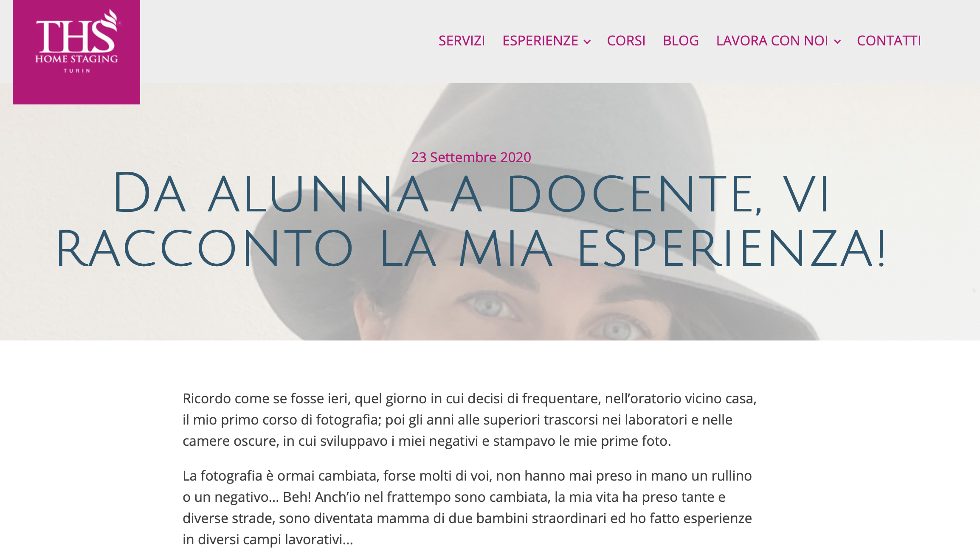Open the ESPERIENZE menu link
This screenshot has width=980, height=557.
[x=540, y=41]
